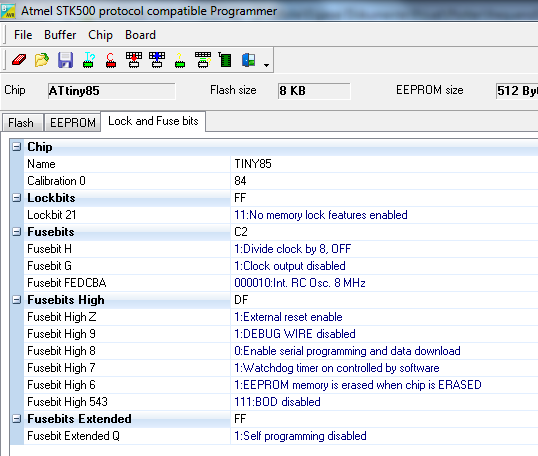The width and height of the screenshot is (538, 456).
Task: Open the Chip menu
Action: [100, 35]
